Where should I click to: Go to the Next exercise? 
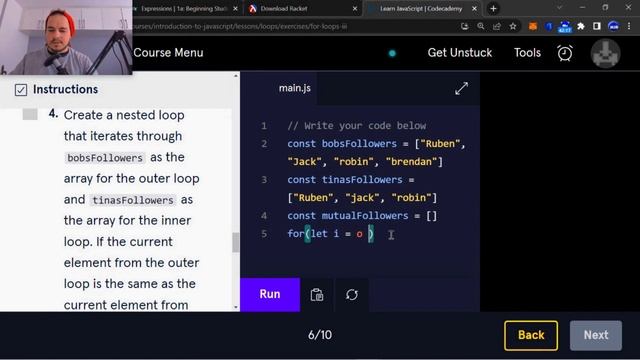[x=596, y=335]
